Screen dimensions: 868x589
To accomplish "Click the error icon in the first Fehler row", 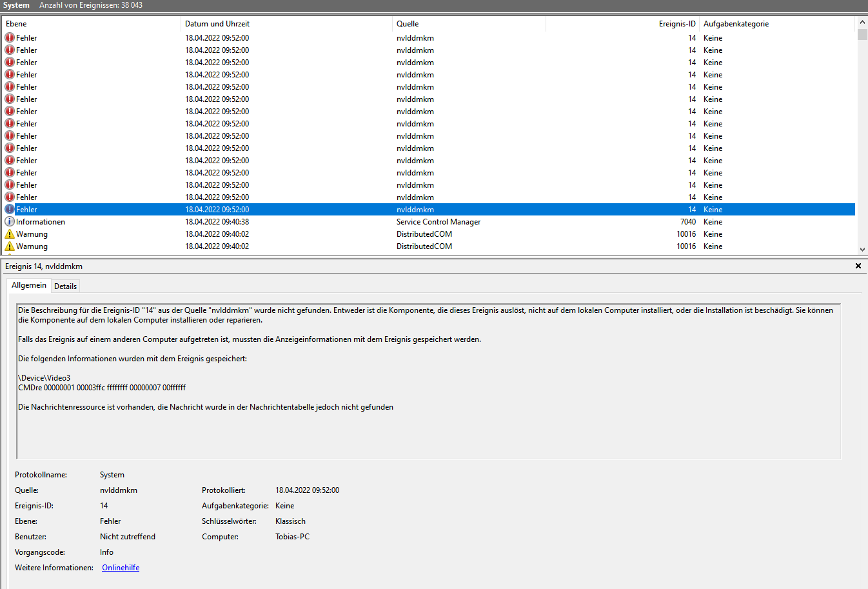I will pyautogui.click(x=10, y=38).
